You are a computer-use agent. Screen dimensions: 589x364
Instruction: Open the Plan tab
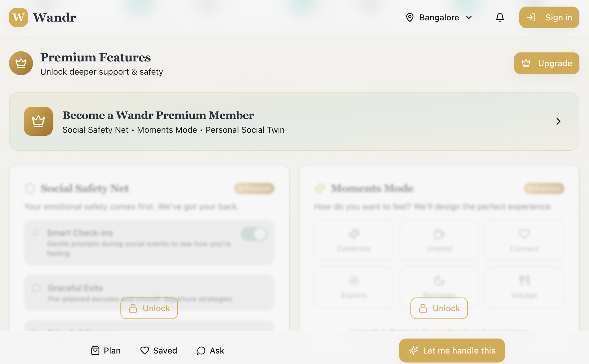(x=105, y=350)
